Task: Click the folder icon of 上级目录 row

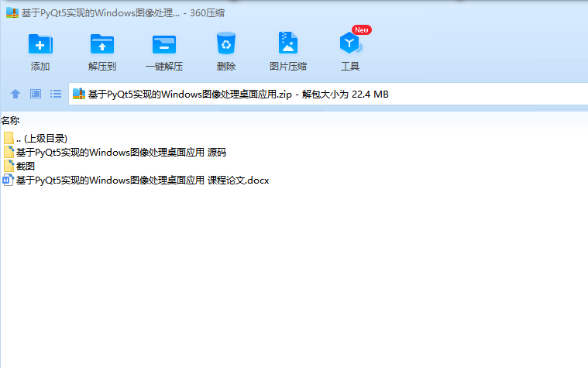Action: click(x=9, y=138)
